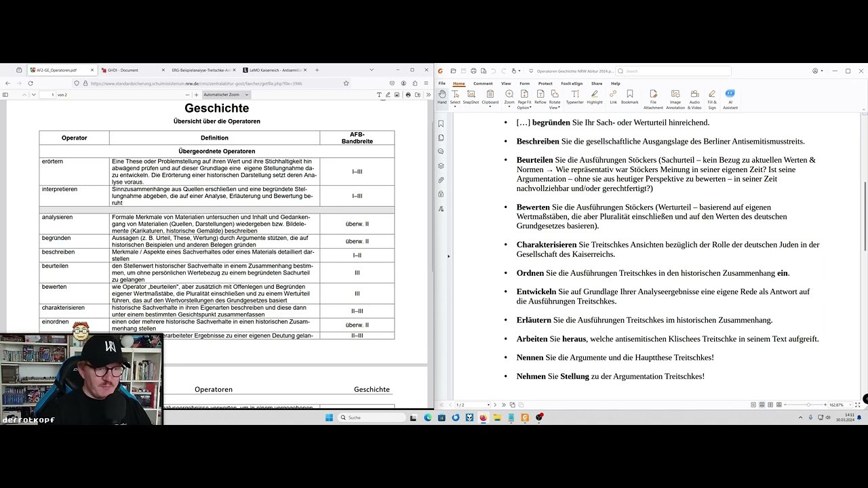Go to next page in Firefox PDF viewer
868x488 pixels.
coord(33,95)
